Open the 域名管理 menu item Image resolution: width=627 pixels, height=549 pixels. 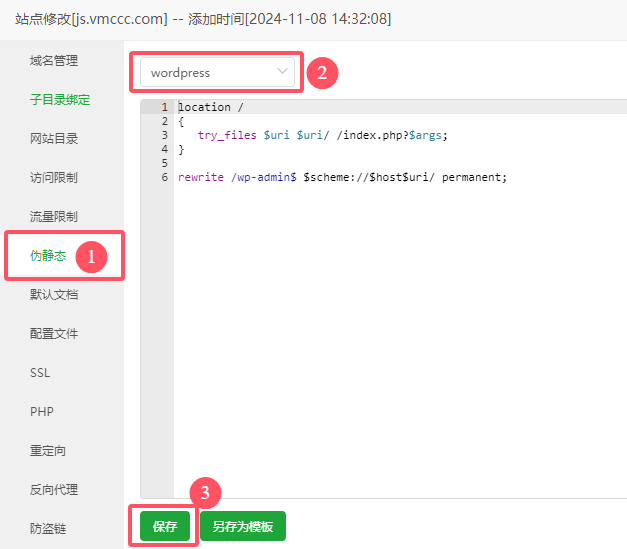click(x=54, y=61)
